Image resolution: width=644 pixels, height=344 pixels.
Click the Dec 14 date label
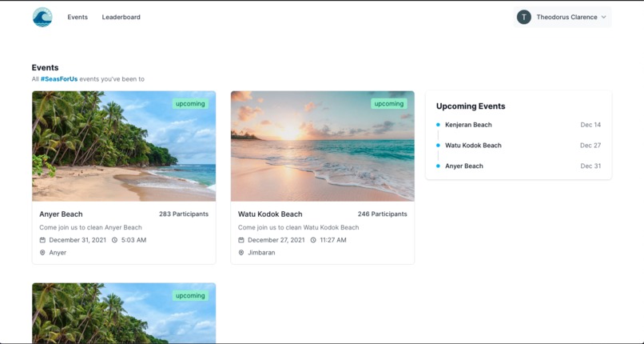pyautogui.click(x=590, y=125)
